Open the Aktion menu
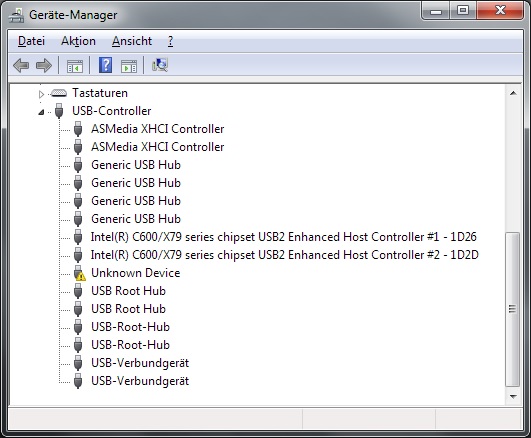This screenshot has width=531, height=438. (78, 41)
